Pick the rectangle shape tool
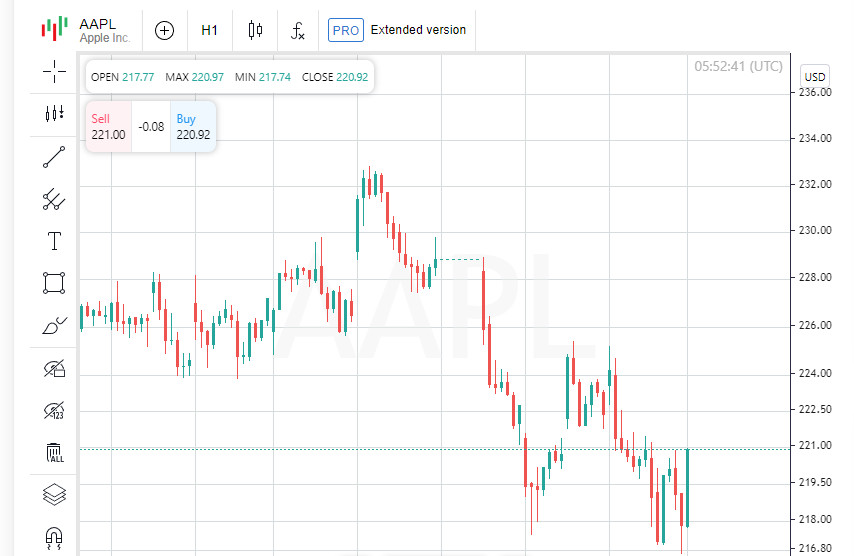 point(54,283)
